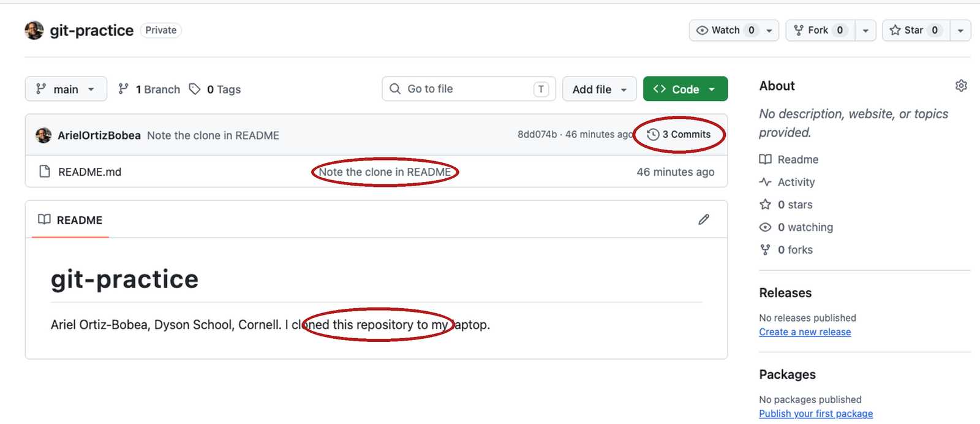The width and height of the screenshot is (980, 424).
Task: Open the About settings gear icon
Action: (x=961, y=86)
